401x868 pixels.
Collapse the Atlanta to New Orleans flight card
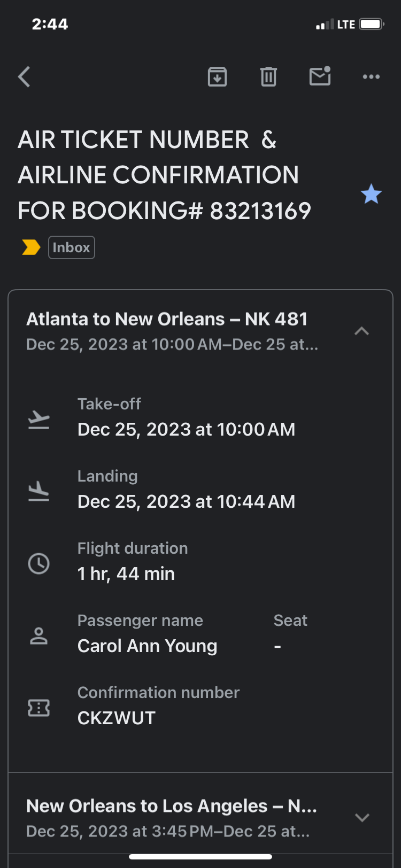pos(362,331)
